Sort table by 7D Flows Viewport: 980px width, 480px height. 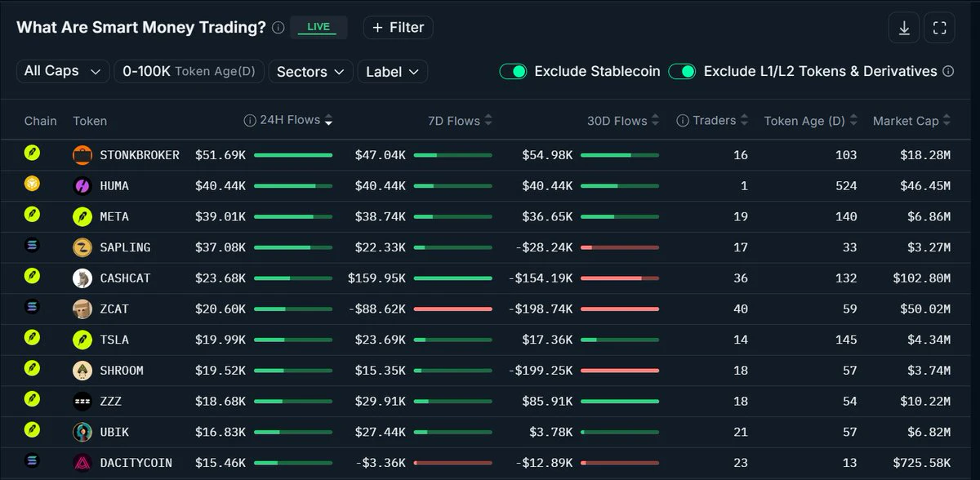(488, 121)
